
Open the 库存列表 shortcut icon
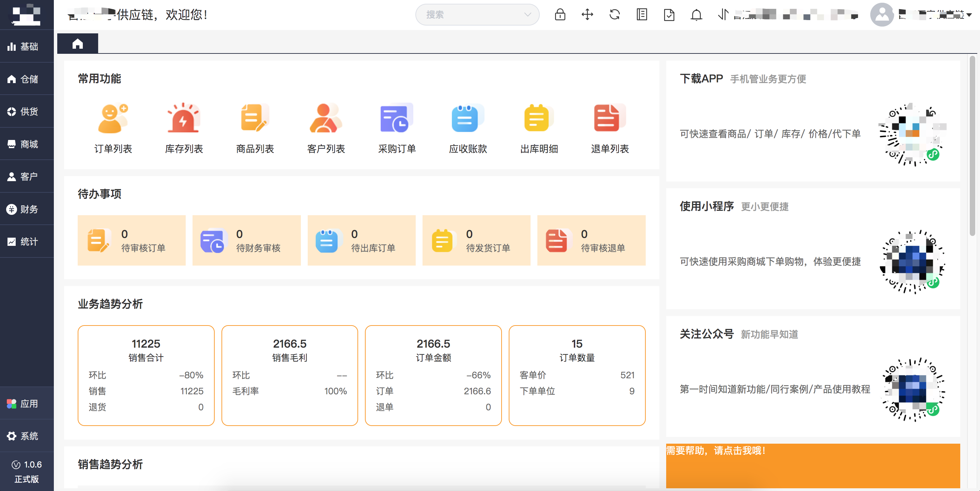184,118
